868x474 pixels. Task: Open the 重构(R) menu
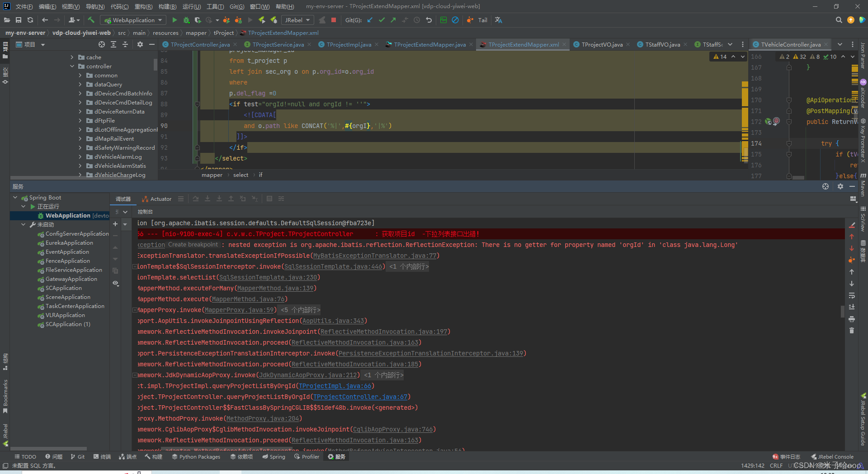tap(144, 6)
